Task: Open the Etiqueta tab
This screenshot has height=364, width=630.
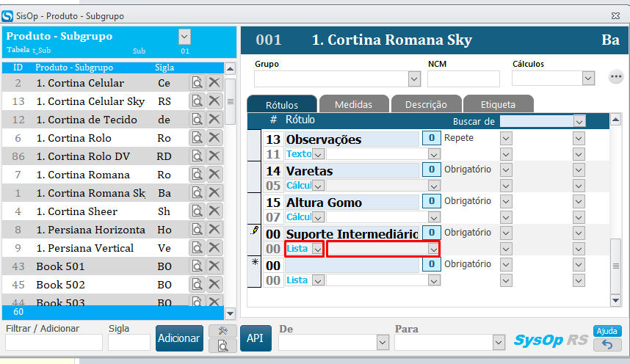Action: coord(498,105)
